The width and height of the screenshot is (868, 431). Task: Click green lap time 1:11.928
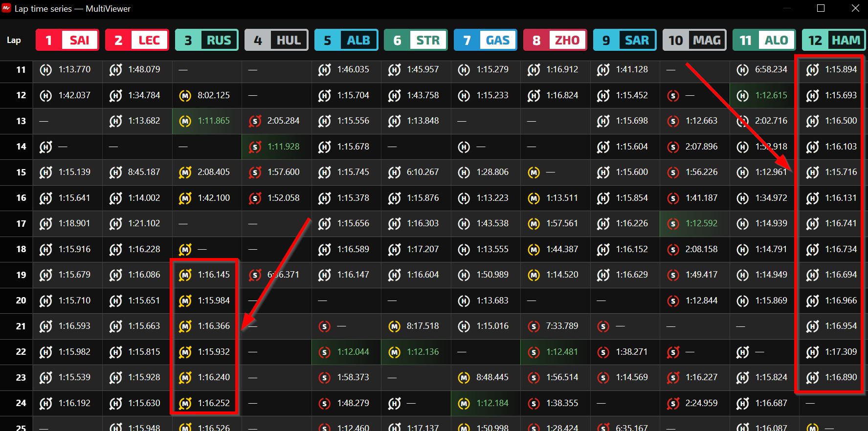coord(284,147)
